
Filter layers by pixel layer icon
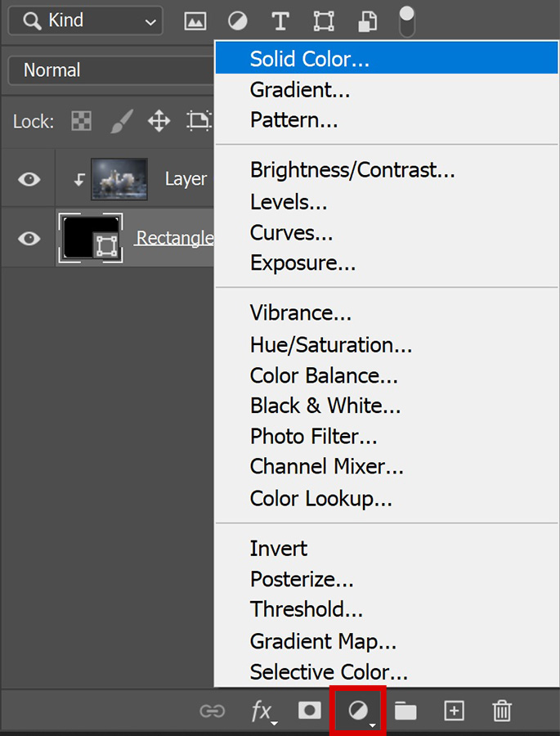(195, 21)
